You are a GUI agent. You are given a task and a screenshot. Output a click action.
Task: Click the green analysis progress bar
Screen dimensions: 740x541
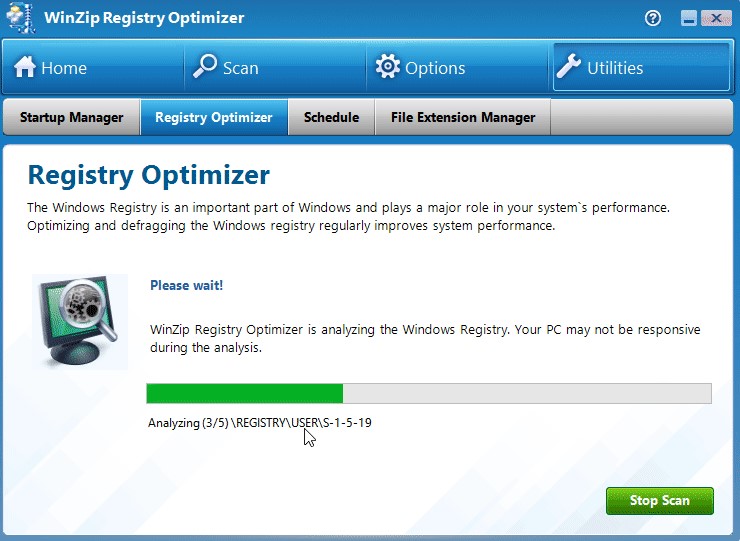click(x=429, y=393)
